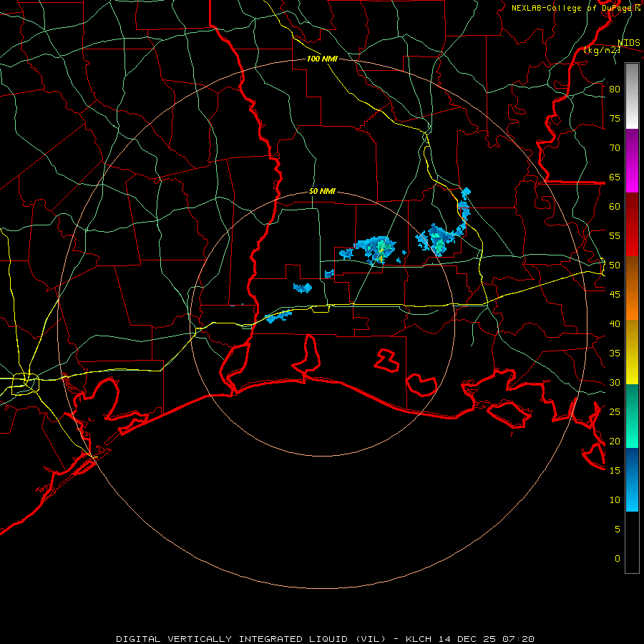
Task: Click the 60 value on the scale
Action: [615, 207]
